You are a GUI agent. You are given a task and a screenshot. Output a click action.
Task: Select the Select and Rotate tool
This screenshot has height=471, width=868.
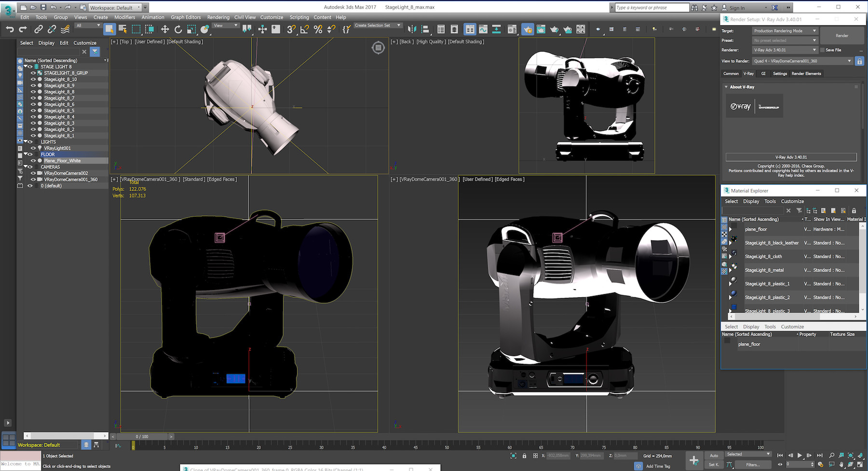(x=178, y=29)
